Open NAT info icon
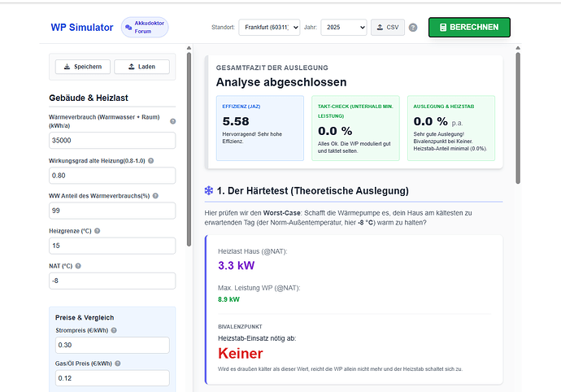 tap(78, 266)
